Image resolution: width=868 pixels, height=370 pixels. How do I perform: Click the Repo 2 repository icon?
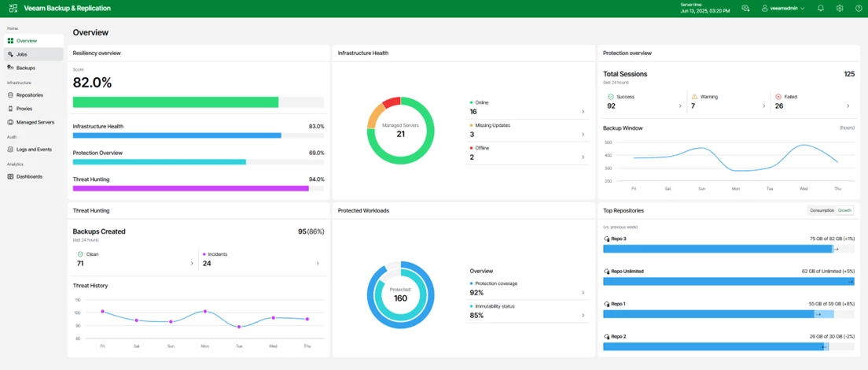pos(606,336)
